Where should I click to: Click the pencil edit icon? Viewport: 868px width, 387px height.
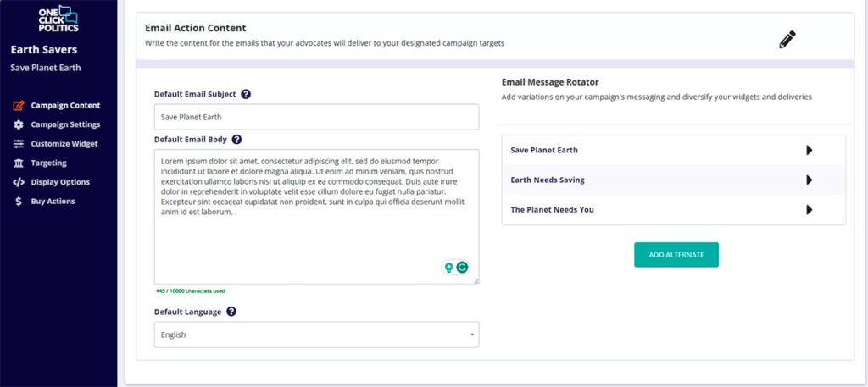tap(787, 40)
